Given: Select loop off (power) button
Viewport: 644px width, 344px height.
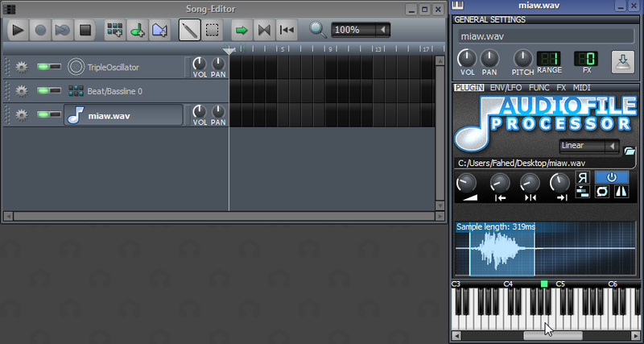Looking at the screenshot, I should point(612,177).
